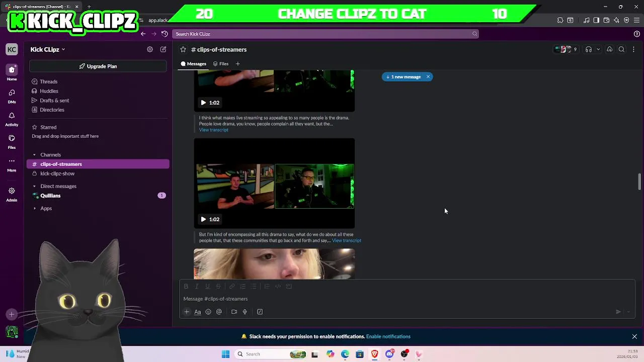
Task: Open send options dropdown arrow
Action: pyautogui.click(x=628, y=312)
